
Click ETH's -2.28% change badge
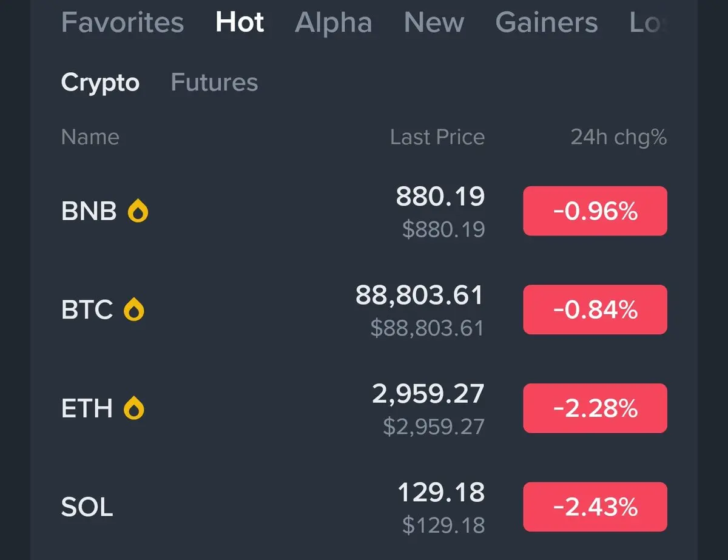coord(595,408)
